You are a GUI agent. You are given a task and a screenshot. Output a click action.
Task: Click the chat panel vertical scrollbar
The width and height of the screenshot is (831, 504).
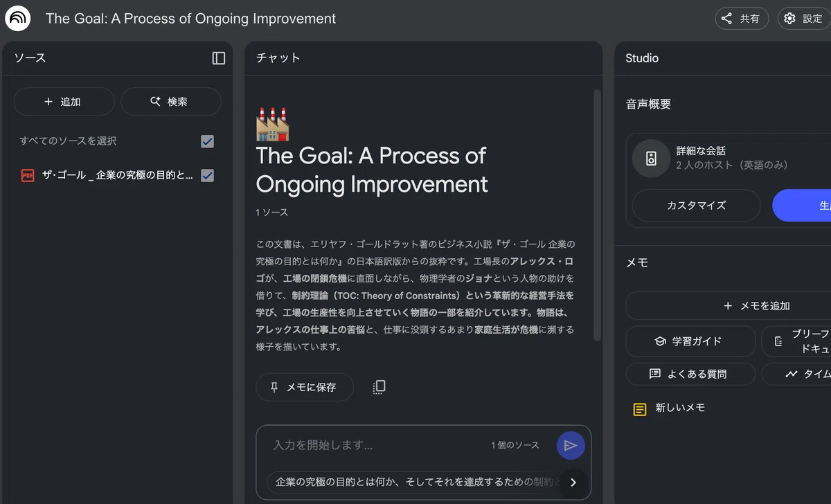597,215
